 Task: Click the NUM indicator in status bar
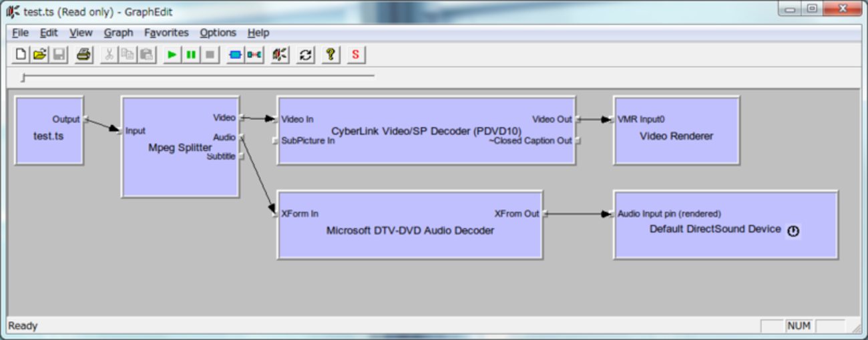pos(799,326)
